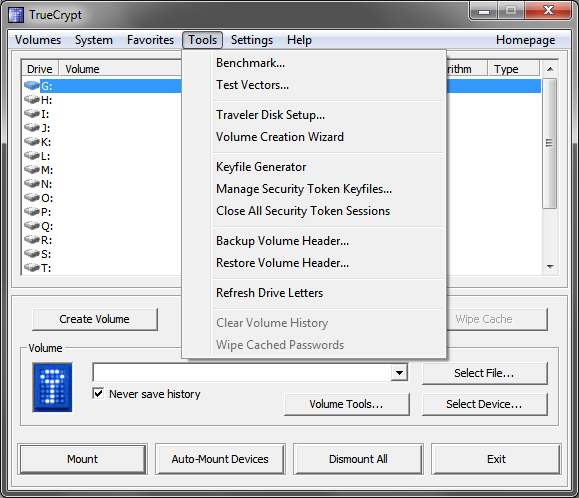Viewport: 579px width, 498px height.
Task: Open Benchmark from Tools menu
Action: pyautogui.click(x=251, y=63)
